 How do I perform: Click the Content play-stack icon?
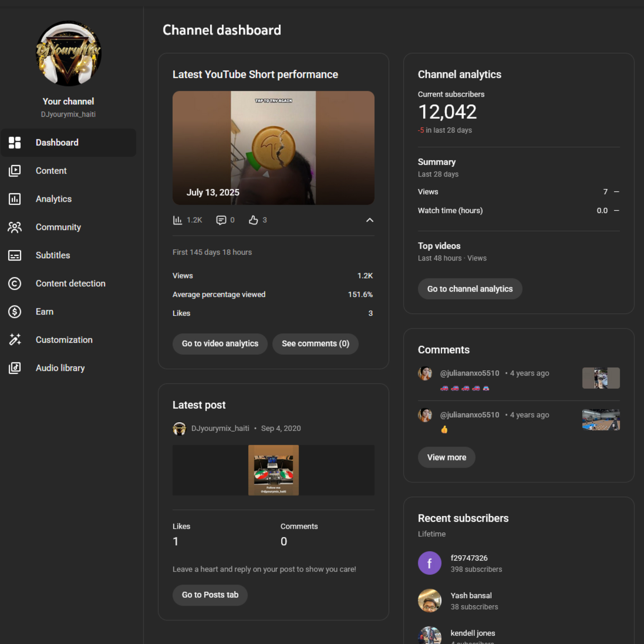click(x=14, y=171)
